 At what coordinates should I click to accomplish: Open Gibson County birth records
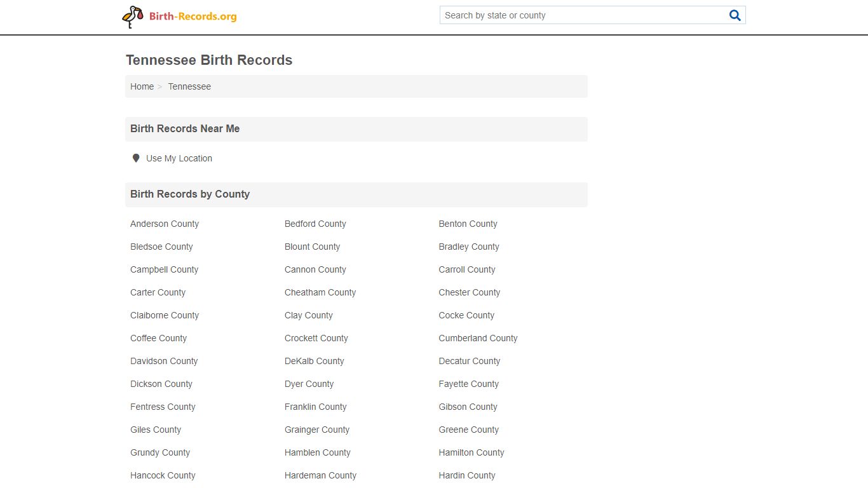click(468, 407)
